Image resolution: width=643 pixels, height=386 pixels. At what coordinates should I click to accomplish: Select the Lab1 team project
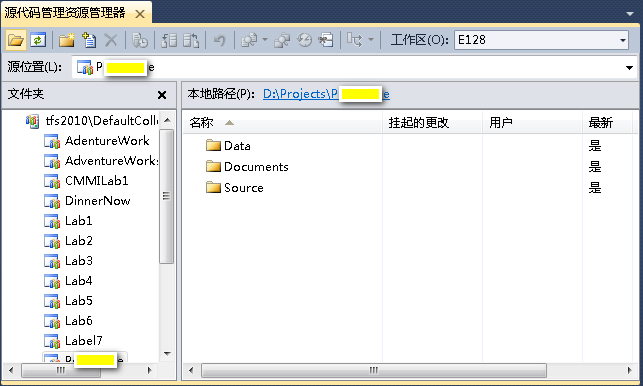pyautogui.click(x=78, y=221)
